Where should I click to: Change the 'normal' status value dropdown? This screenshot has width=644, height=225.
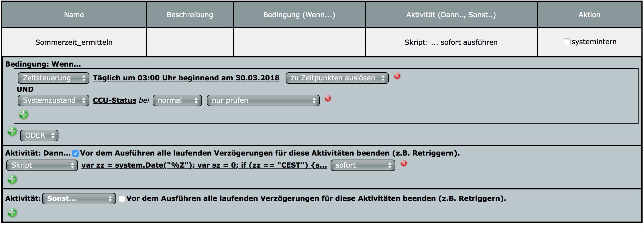[x=177, y=100]
